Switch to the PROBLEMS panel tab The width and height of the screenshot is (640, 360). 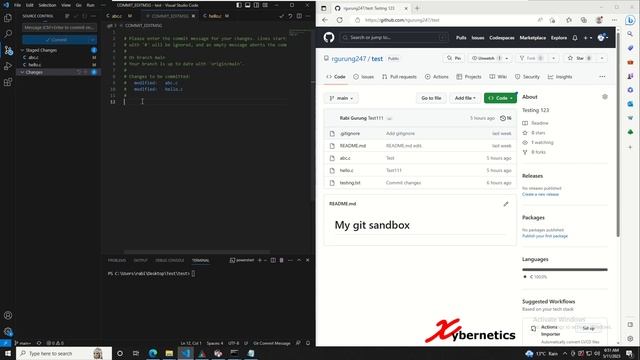coord(117,260)
